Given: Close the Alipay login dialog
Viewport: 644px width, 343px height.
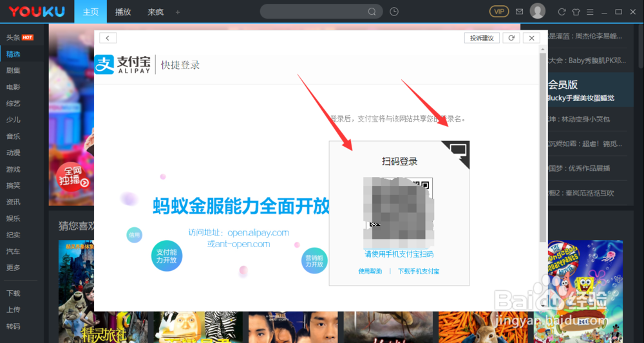Looking at the screenshot, I should tap(531, 38).
